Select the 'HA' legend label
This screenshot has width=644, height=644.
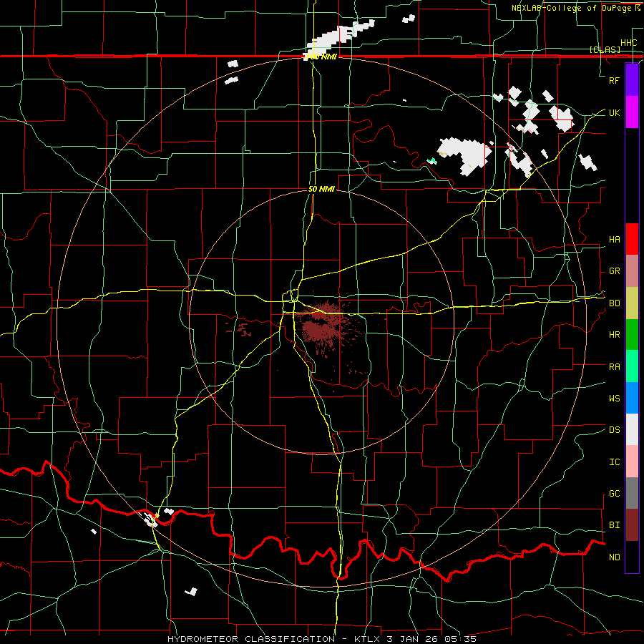[x=614, y=240]
